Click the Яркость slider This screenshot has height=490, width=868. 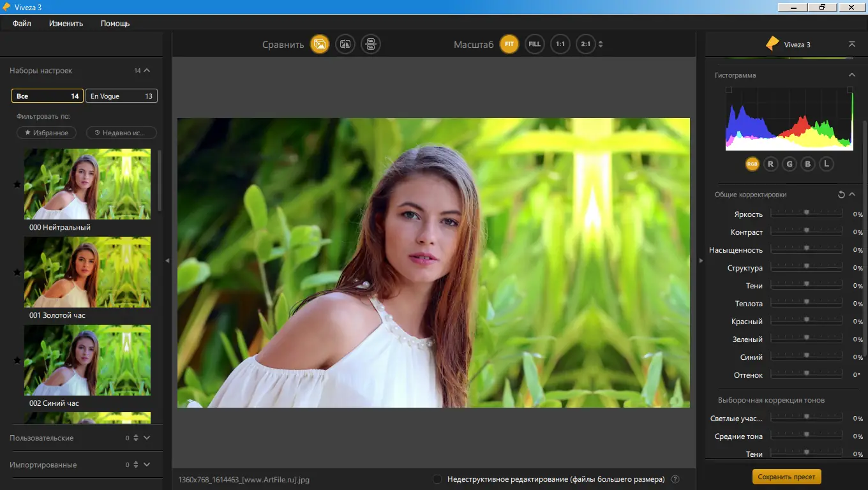point(807,214)
